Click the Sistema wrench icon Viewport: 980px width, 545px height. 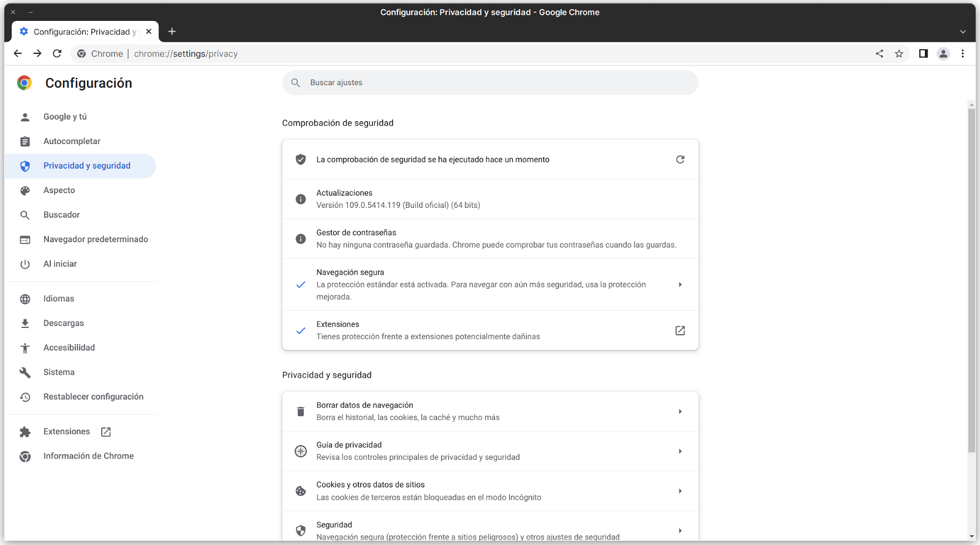tap(25, 373)
